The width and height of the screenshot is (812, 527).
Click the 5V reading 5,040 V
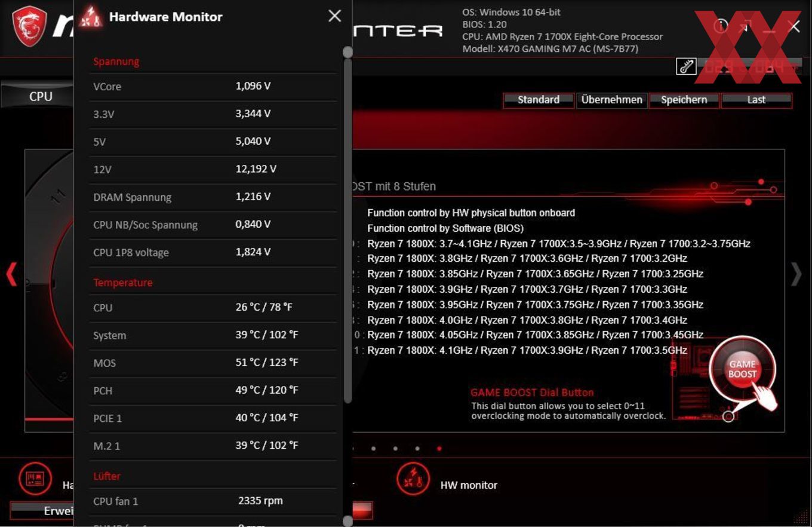click(253, 141)
